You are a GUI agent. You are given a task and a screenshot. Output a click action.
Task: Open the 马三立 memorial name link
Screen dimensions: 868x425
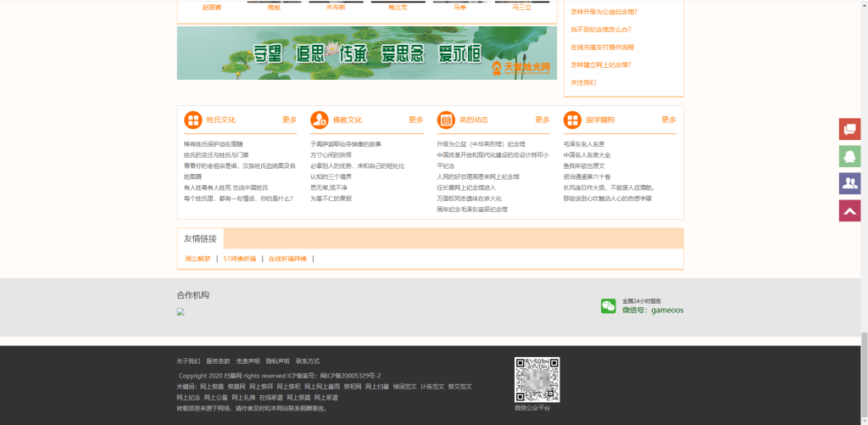coord(521,8)
